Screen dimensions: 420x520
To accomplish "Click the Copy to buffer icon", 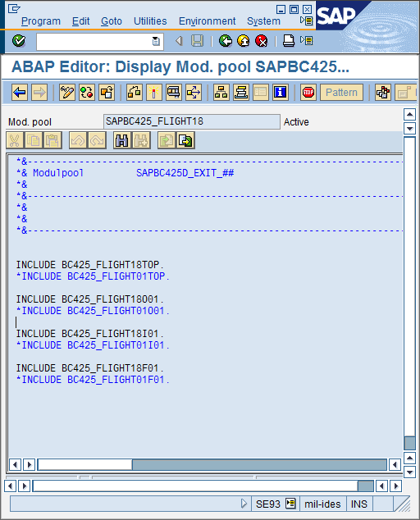I will 34,140.
